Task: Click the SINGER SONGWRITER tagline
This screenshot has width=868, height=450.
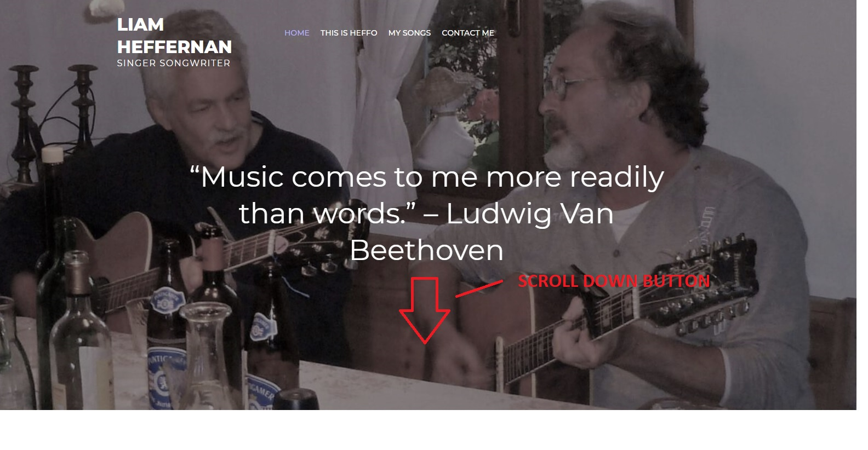Action: point(174,63)
